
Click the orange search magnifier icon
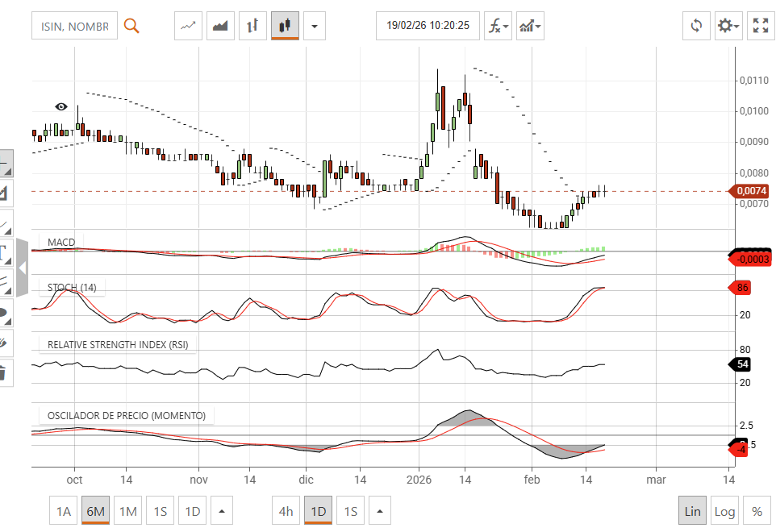point(131,26)
